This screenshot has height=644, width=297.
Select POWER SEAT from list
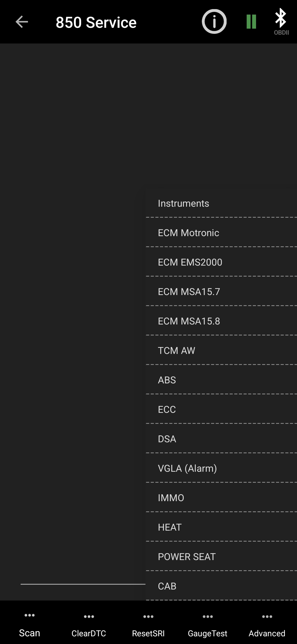point(187,557)
